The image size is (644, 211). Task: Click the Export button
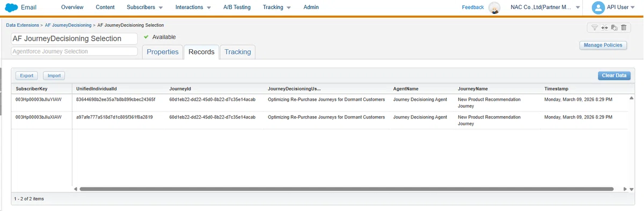27,76
